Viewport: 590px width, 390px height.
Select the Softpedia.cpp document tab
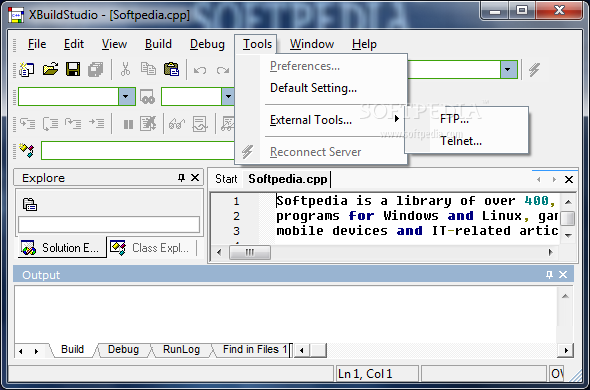point(288,179)
